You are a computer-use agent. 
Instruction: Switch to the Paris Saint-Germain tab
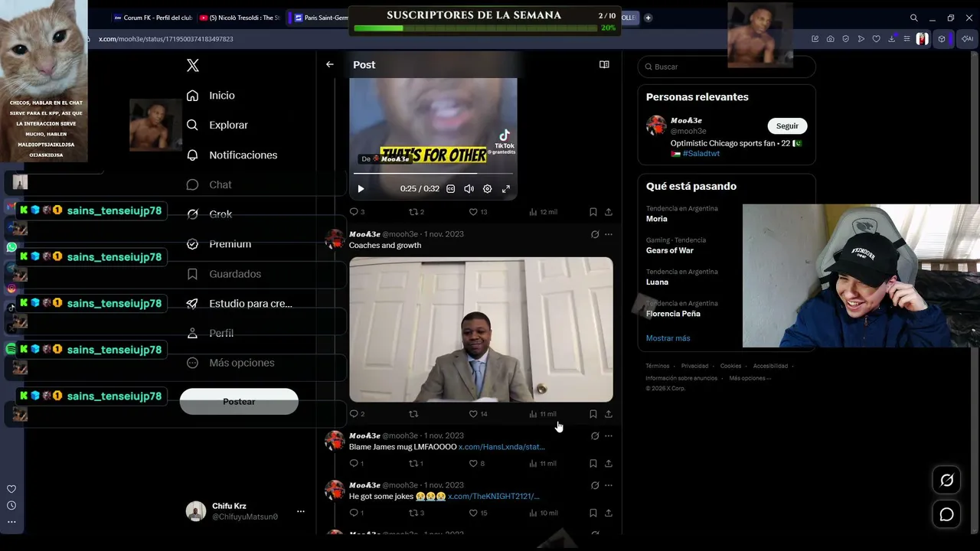[320, 18]
